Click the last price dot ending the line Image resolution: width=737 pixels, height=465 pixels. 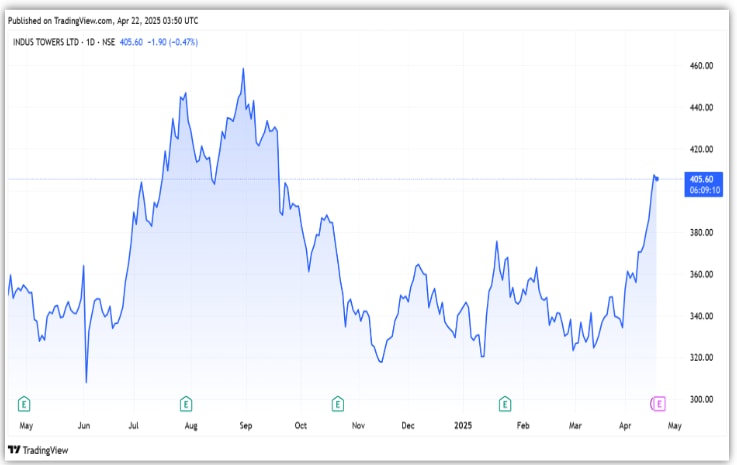click(657, 179)
